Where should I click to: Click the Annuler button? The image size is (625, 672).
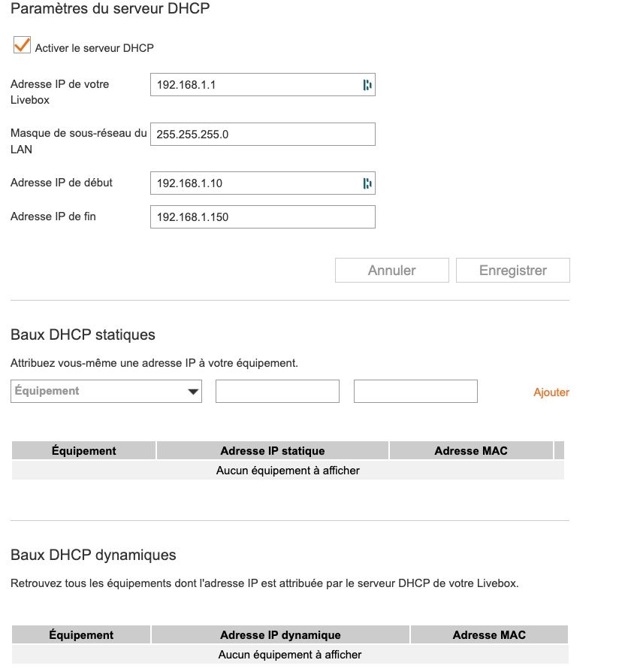(x=391, y=270)
